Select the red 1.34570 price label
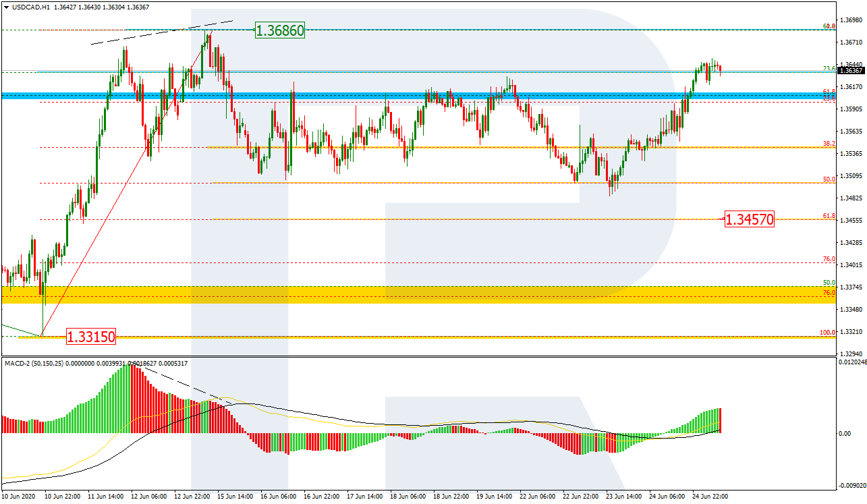Viewport: 867px width, 504px height. point(748,219)
